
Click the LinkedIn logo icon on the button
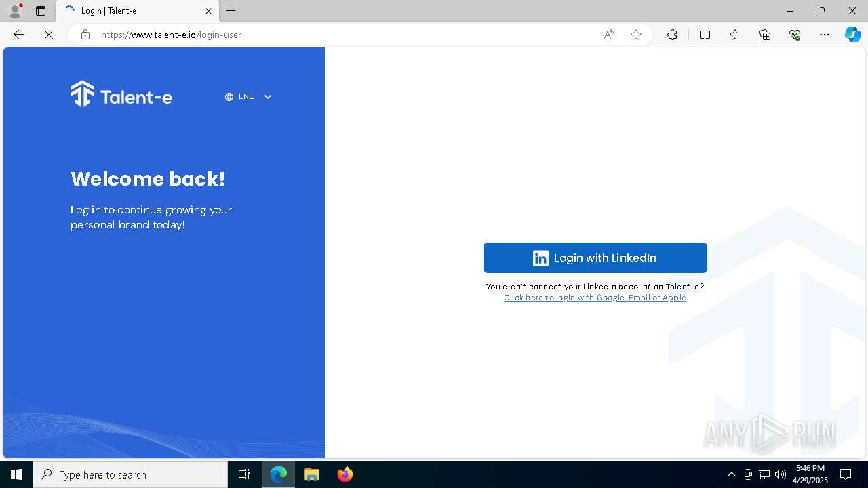click(x=540, y=258)
